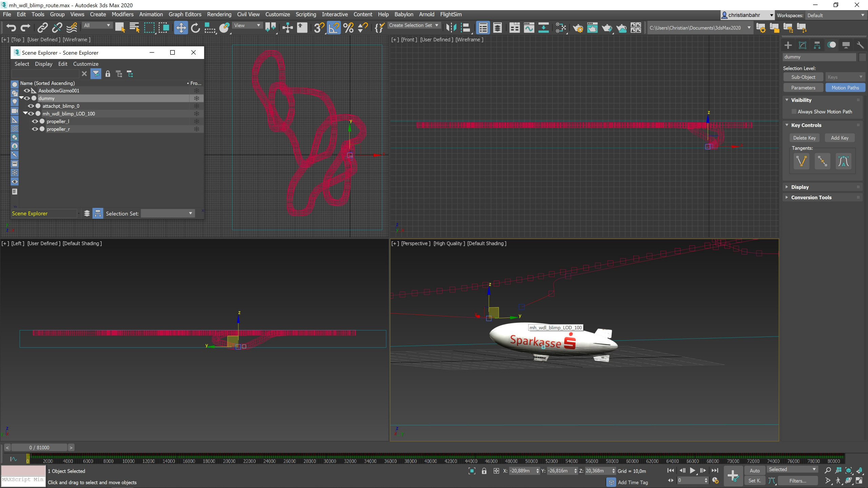Toggle Layer Explorer toolbar icon

pyautogui.click(x=497, y=27)
